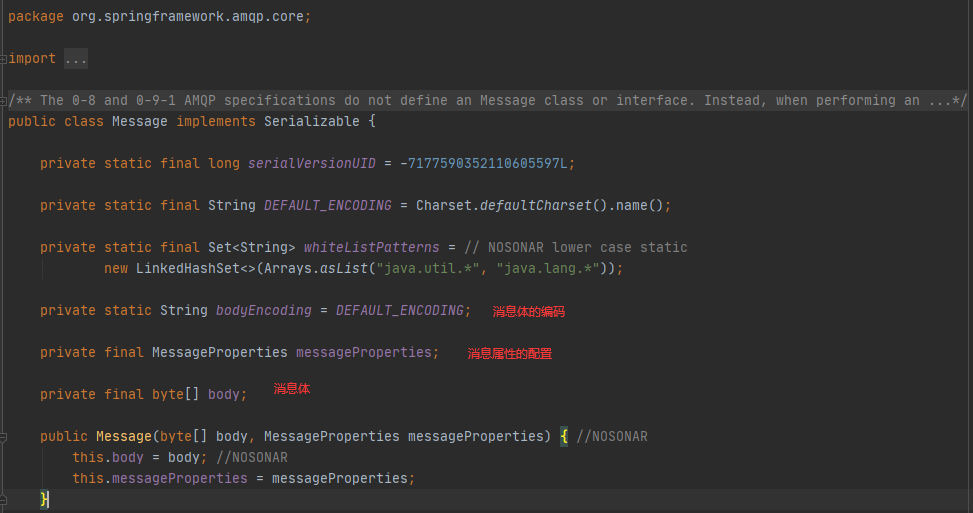This screenshot has width=973, height=513.
Task: Click 'body' in 'private final byte[] body'
Action: [223, 395]
